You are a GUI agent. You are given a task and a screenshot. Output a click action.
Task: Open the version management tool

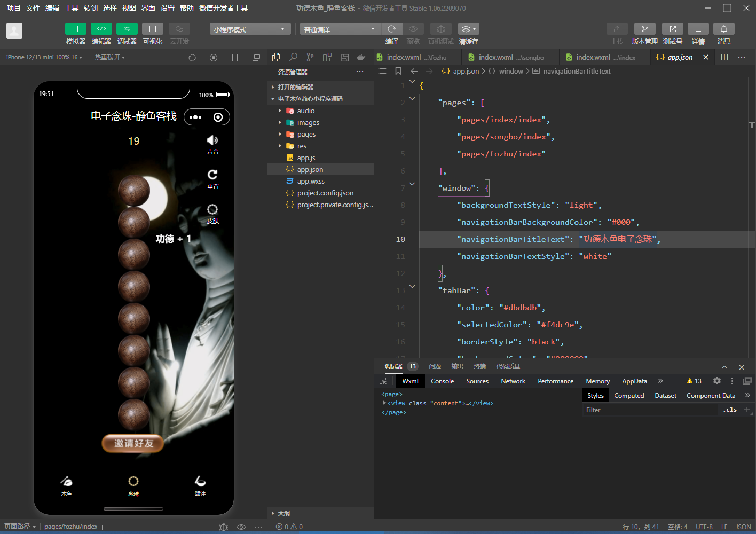coord(644,29)
